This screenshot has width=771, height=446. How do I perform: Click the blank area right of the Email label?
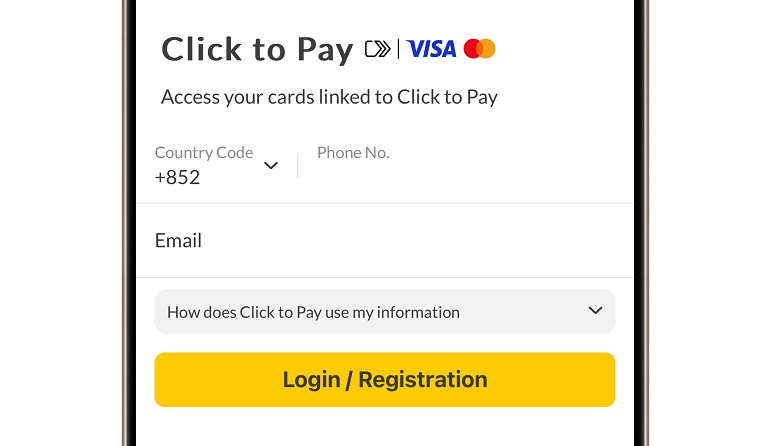click(420, 240)
